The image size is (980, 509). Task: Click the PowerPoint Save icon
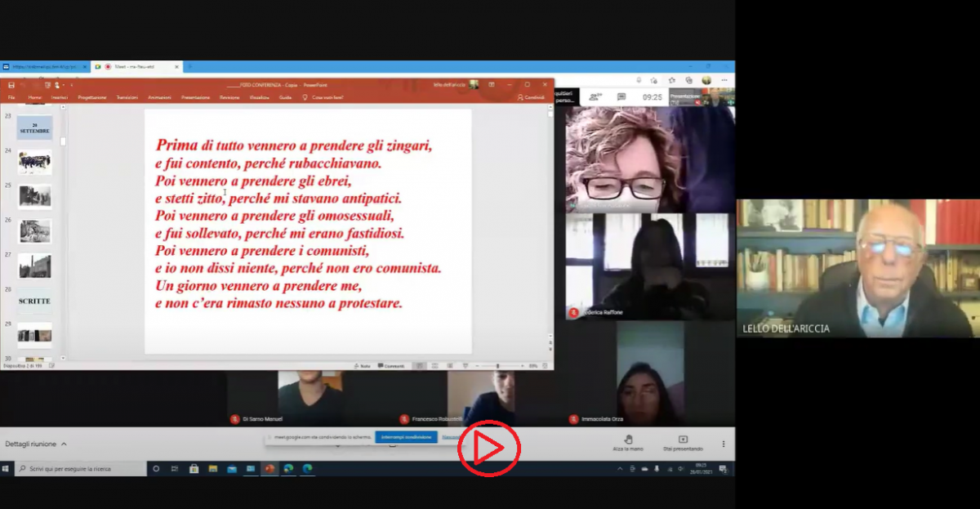(11, 85)
